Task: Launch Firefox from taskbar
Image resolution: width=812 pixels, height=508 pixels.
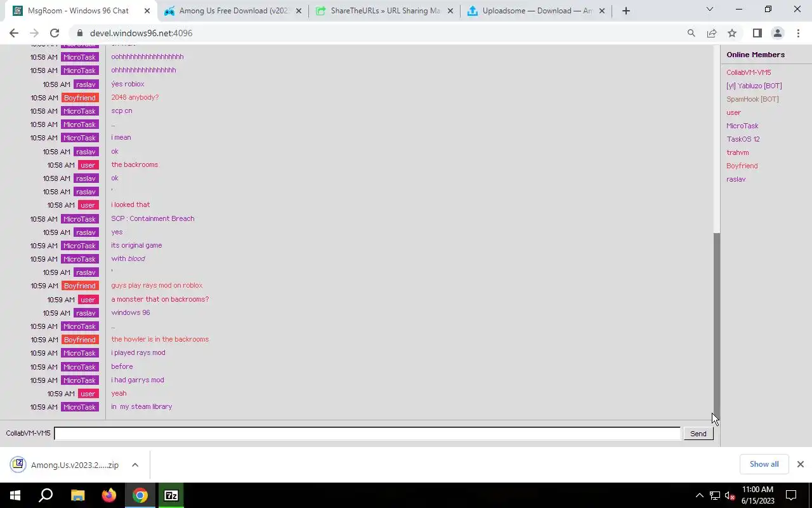Action: [108, 495]
